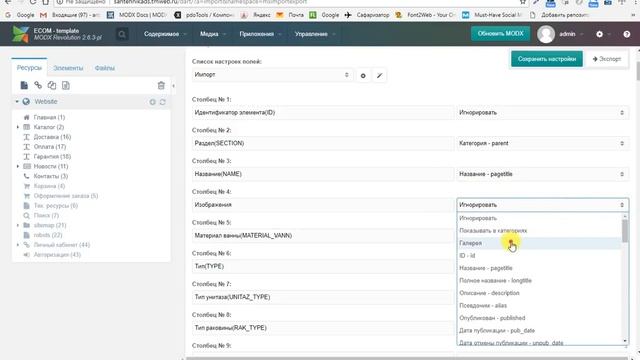Image resolution: width=640 pixels, height=360 pixels.
Task: Click the admin user avatar
Action: click(x=546, y=34)
